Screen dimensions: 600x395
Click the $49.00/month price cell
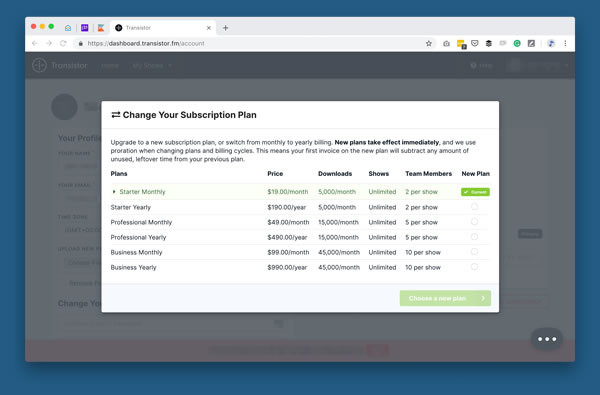[x=288, y=222]
